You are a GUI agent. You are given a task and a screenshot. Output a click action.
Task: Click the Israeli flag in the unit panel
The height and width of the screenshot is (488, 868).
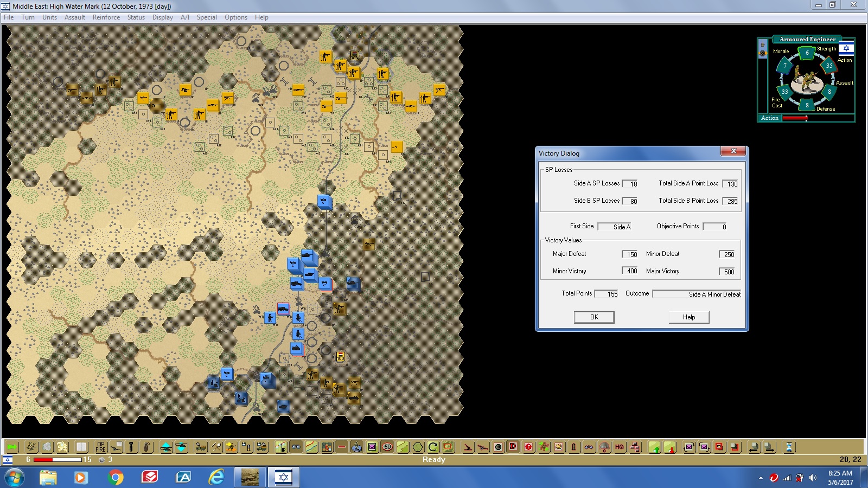coord(846,49)
